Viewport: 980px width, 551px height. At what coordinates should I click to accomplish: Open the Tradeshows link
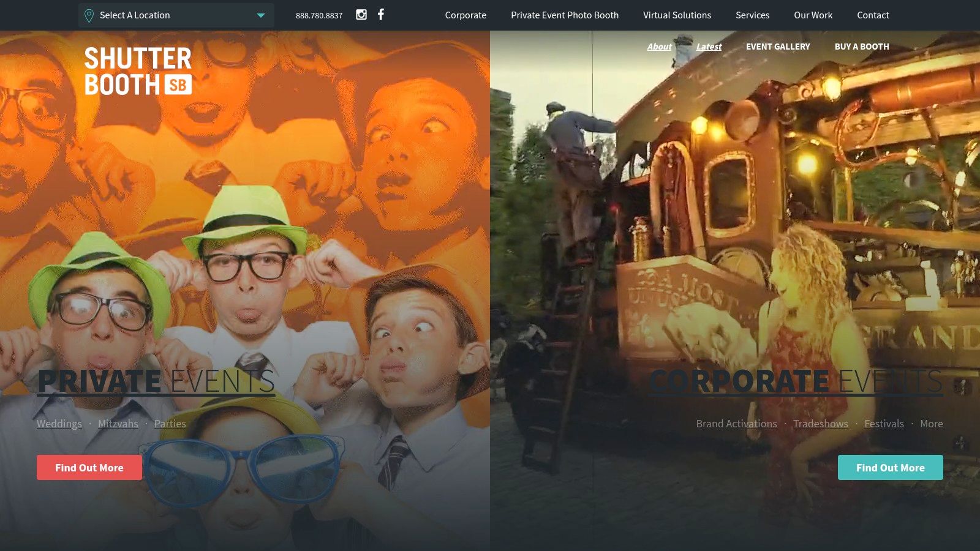(x=820, y=424)
